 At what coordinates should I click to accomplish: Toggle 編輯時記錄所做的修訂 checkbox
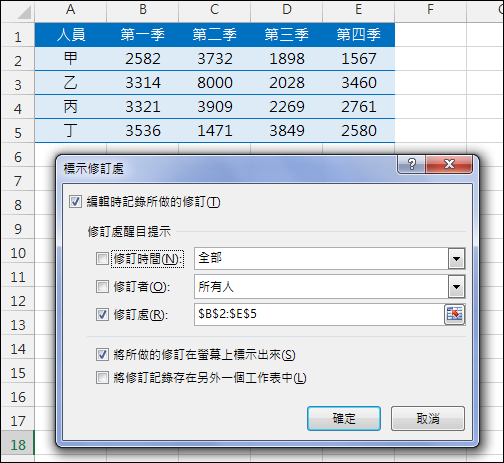click(75, 202)
